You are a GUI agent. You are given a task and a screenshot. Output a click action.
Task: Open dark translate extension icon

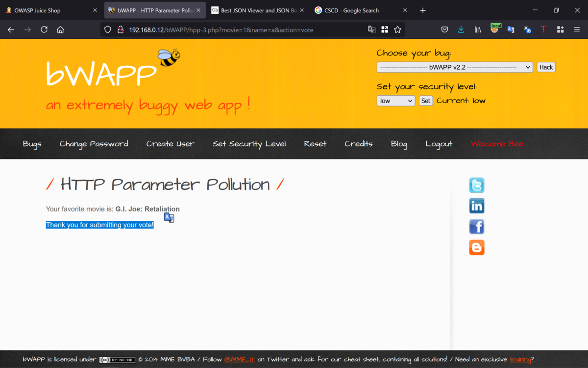pos(527,30)
